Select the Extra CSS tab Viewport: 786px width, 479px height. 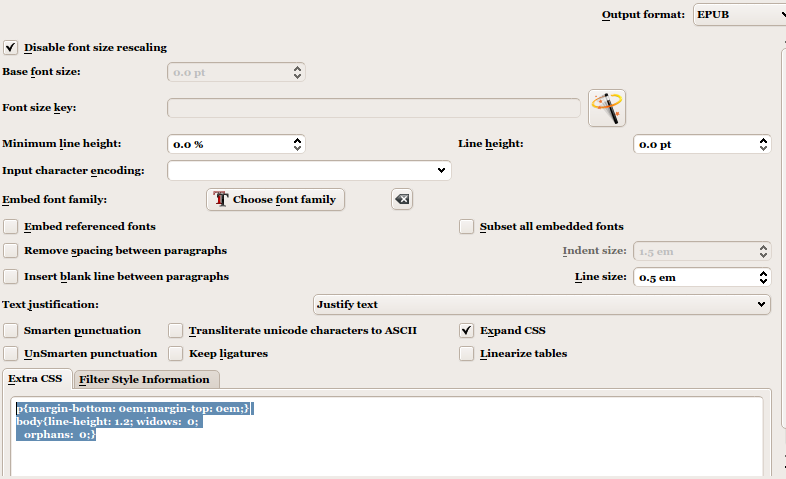(x=35, y=379)
